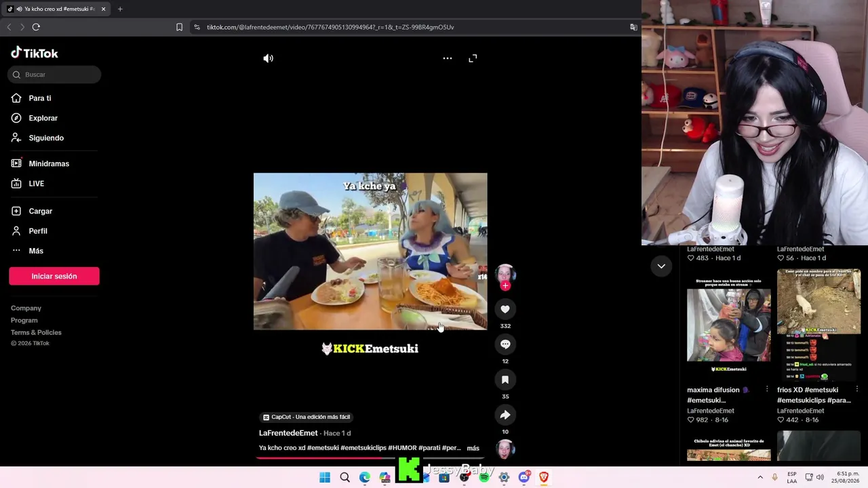Reload the page in the browser
868x488 pixels.
pyautogui.click(x=36, y=27)
